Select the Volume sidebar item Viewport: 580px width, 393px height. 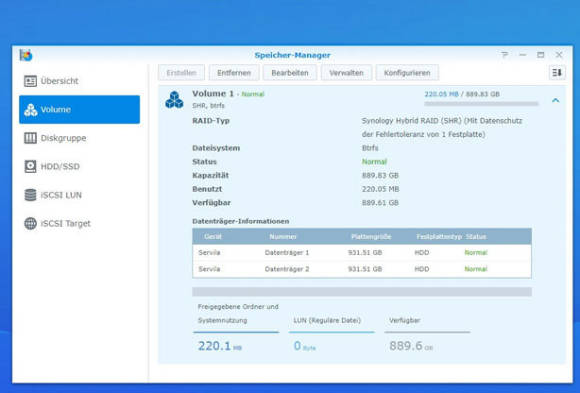pos(80,110)
